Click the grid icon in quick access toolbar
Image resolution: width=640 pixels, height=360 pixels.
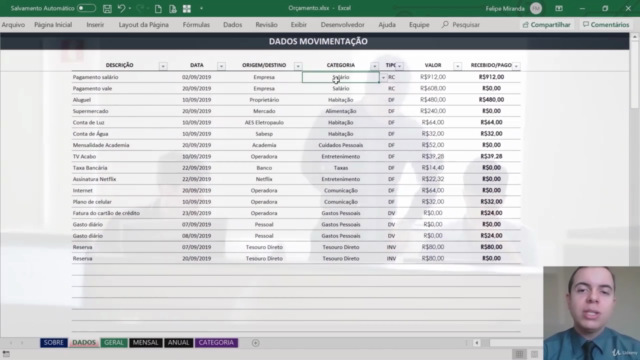(187, 9)
